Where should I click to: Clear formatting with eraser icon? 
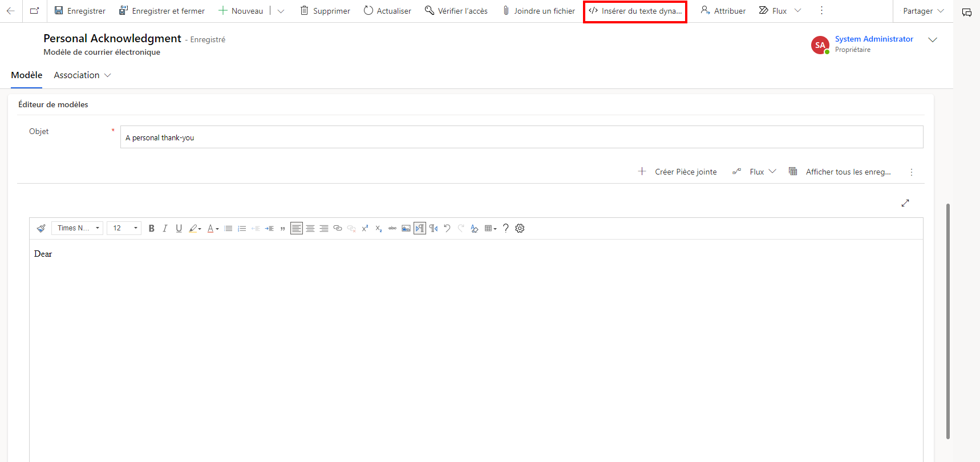coord(475,228)
